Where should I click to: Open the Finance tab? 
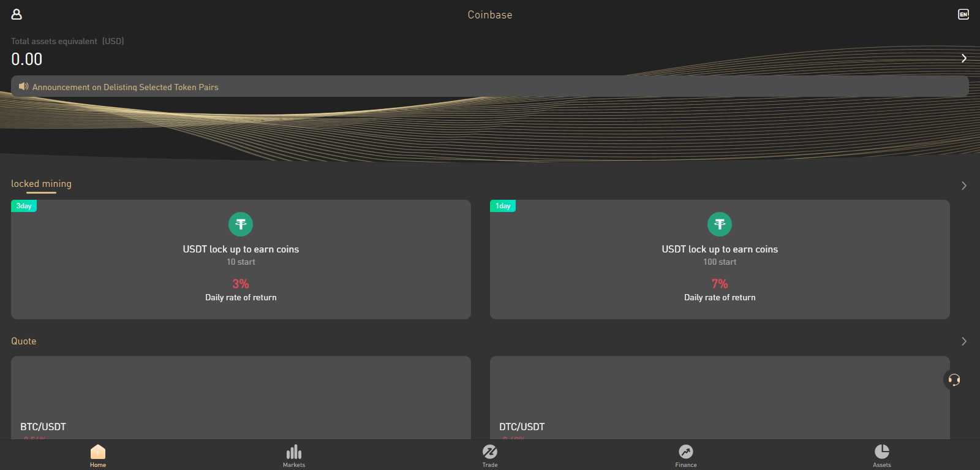pyautogui.click(x=686, y=456)
